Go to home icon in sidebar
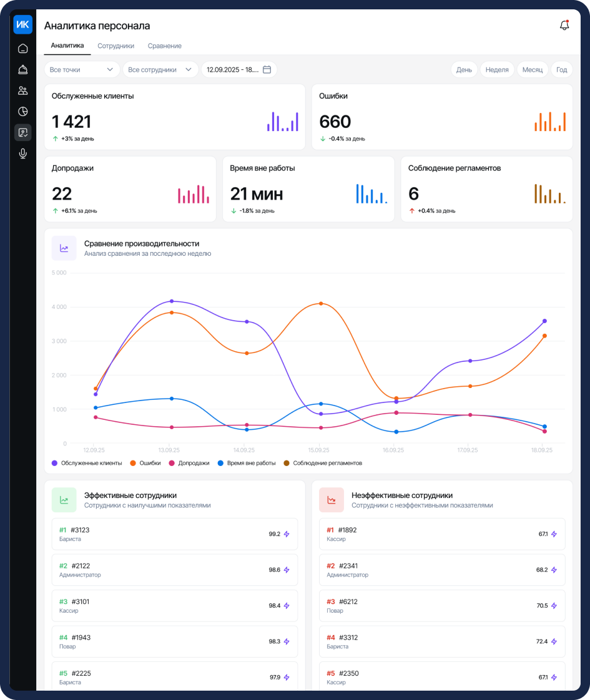Viewport: 590px width, 700px height. 22,48
